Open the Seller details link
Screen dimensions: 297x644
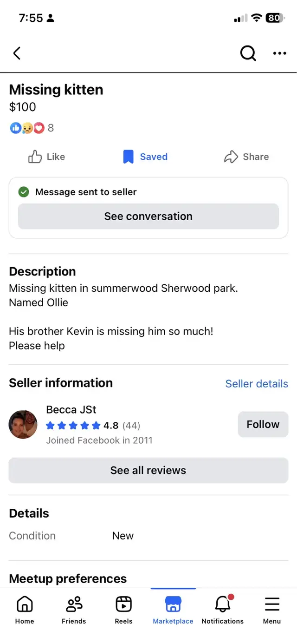(x=257, y=384)
